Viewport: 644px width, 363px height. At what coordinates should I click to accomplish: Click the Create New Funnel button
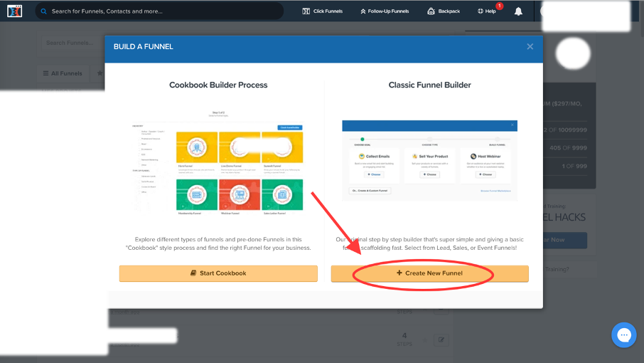coord(429,273)
